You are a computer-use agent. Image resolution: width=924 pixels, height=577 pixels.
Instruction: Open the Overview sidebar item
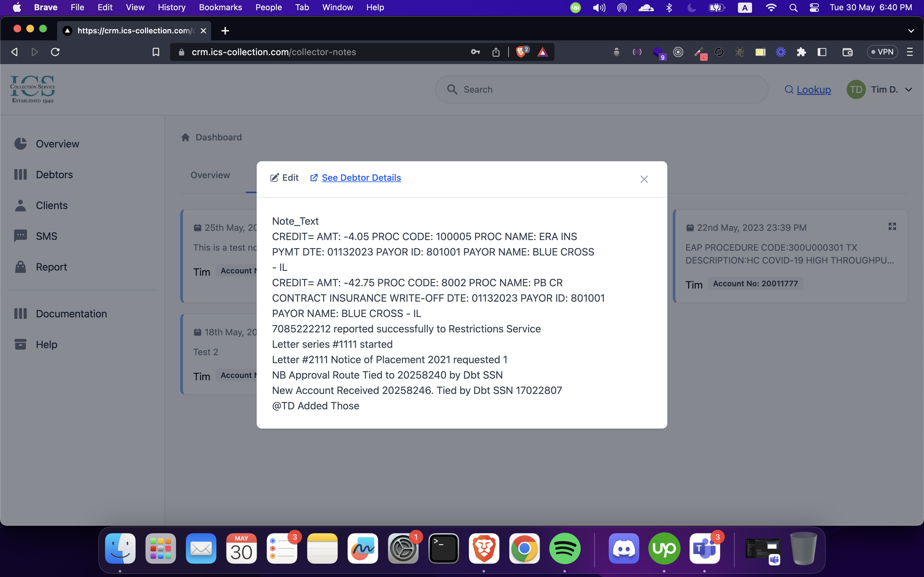coord(57,144)
